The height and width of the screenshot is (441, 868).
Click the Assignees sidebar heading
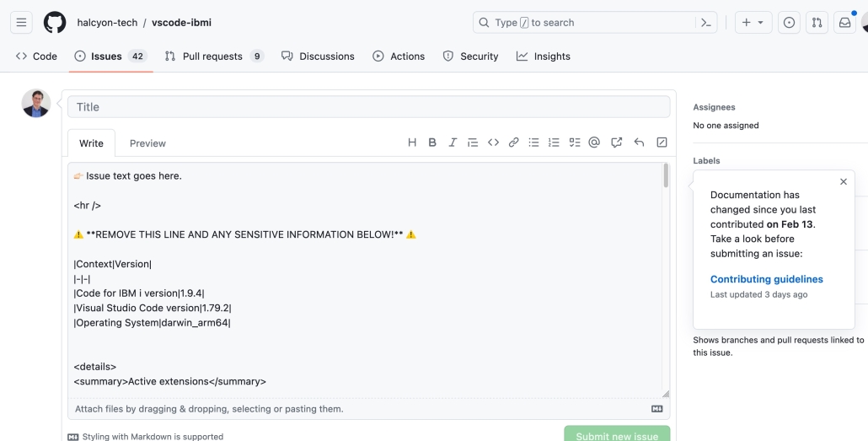point(714,107)
